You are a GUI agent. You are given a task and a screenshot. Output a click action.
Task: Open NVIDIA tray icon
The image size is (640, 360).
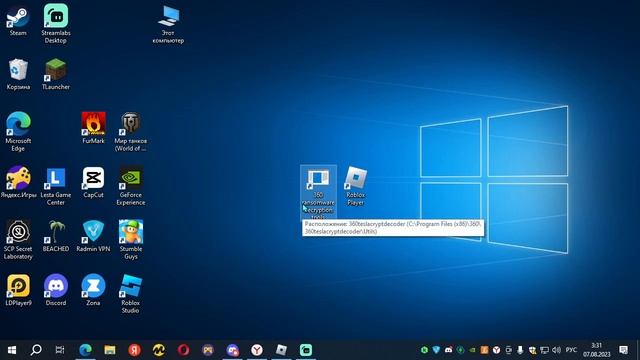coord(472,350)
